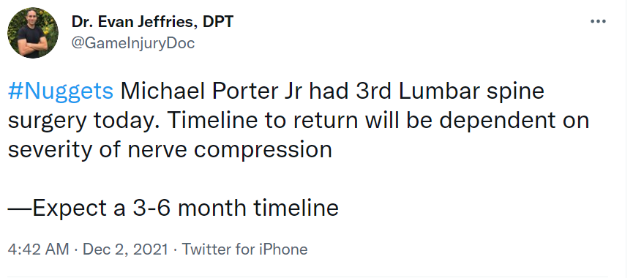The image size is (644, 278).
Task: Click the line severity of nerve compression
Action: coord(170,150)
